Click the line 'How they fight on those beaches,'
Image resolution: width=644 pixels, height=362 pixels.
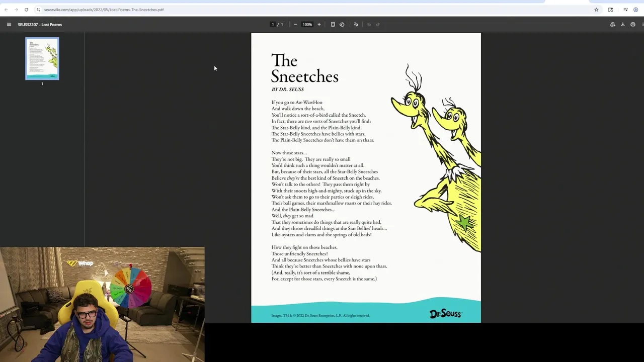click(x=304, y=247)
